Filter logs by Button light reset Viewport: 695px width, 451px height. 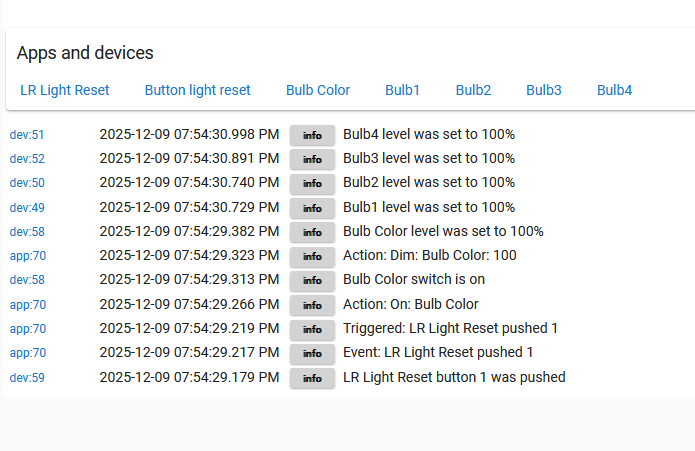tap(198, 90)
